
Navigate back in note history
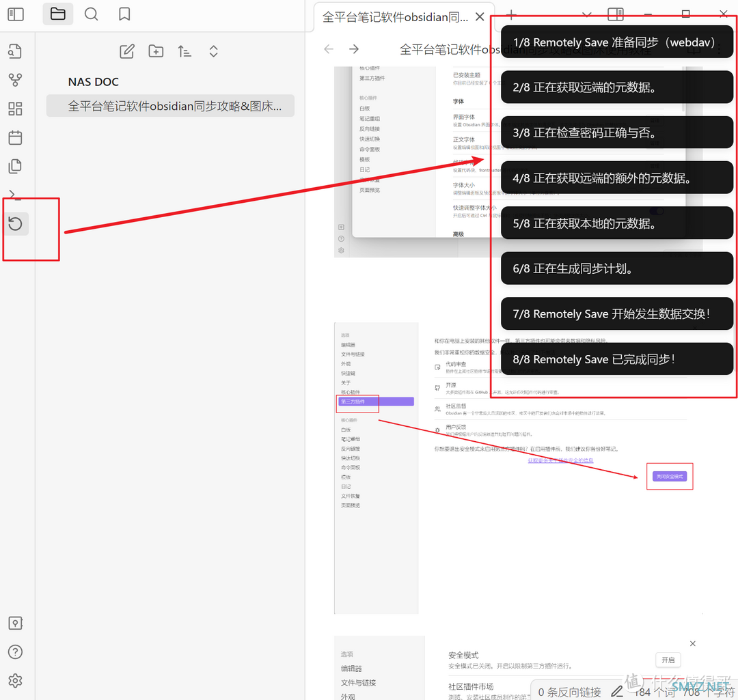pos(329,49)
